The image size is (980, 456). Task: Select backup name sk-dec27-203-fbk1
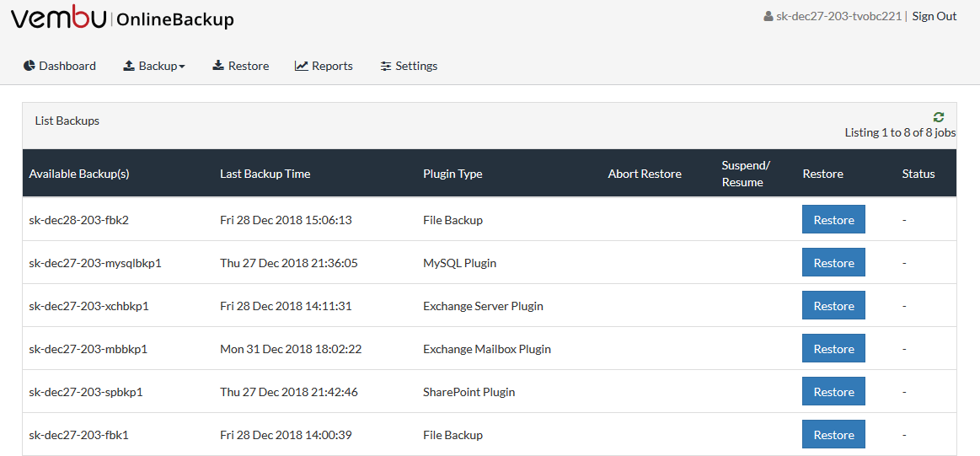[78, 436]
